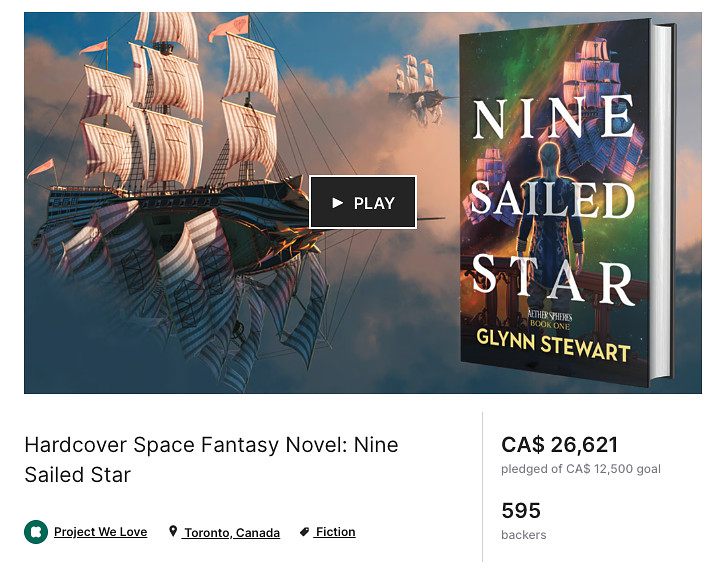Viewport: 728px width, 571px height.
Task: Click the green Kickstarter badge icon
Action: coord(36,532)
